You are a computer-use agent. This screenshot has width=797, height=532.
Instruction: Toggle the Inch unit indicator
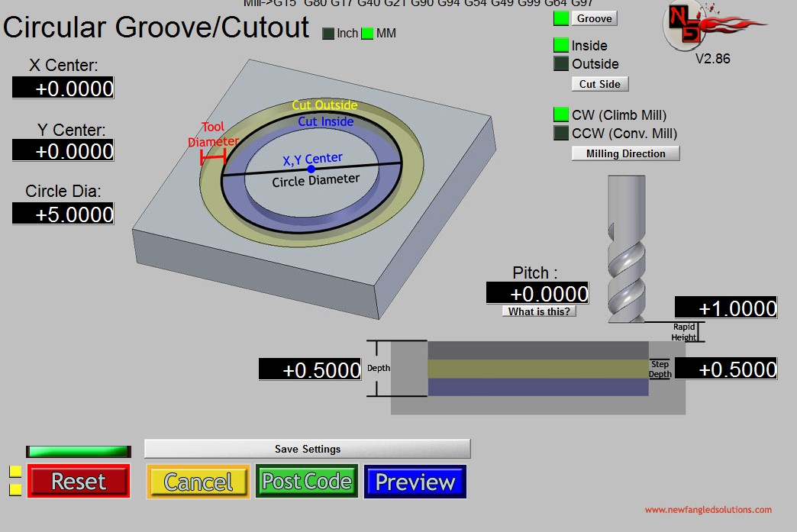(x=328, y=34)
